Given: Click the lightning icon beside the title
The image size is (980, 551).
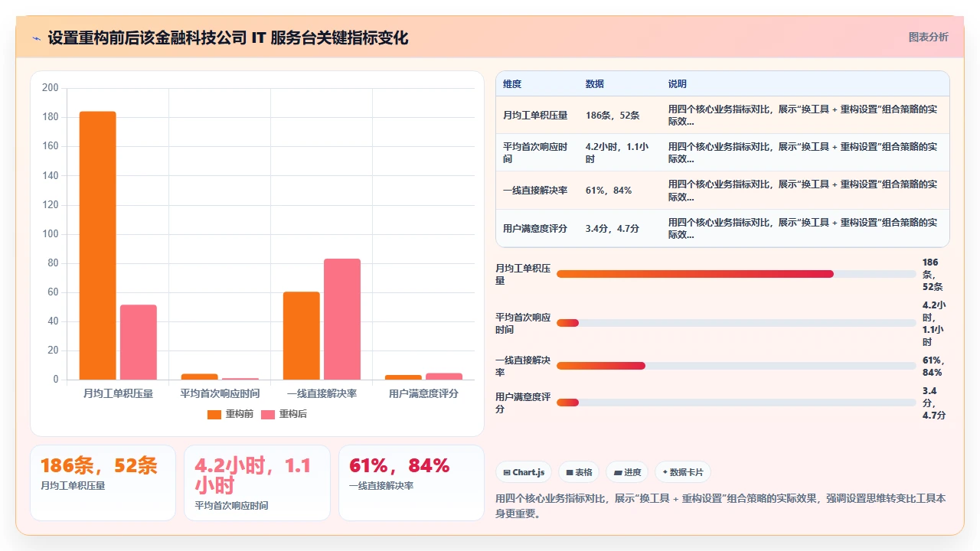Looking at the screenshot, I should [x=37, y=38].
